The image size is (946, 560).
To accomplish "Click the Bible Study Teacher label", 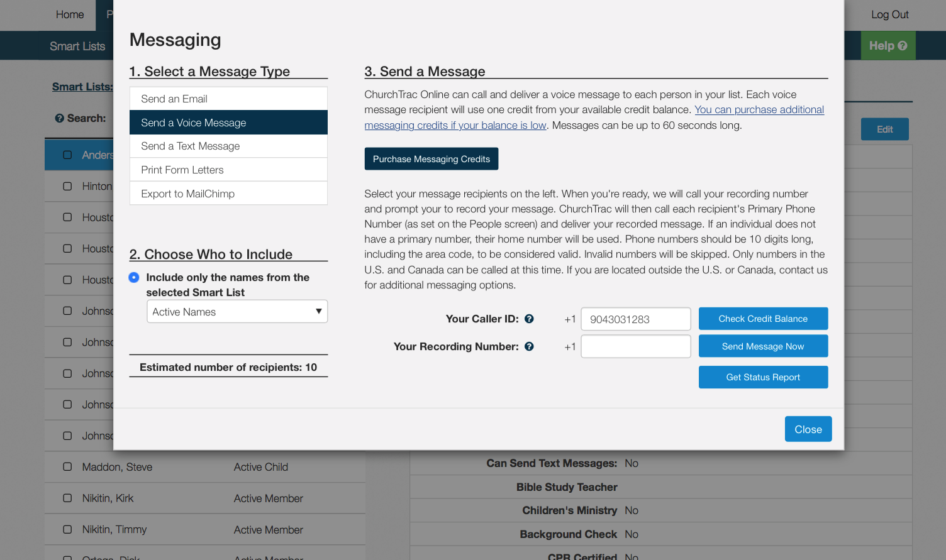I will tap(567, 487).
